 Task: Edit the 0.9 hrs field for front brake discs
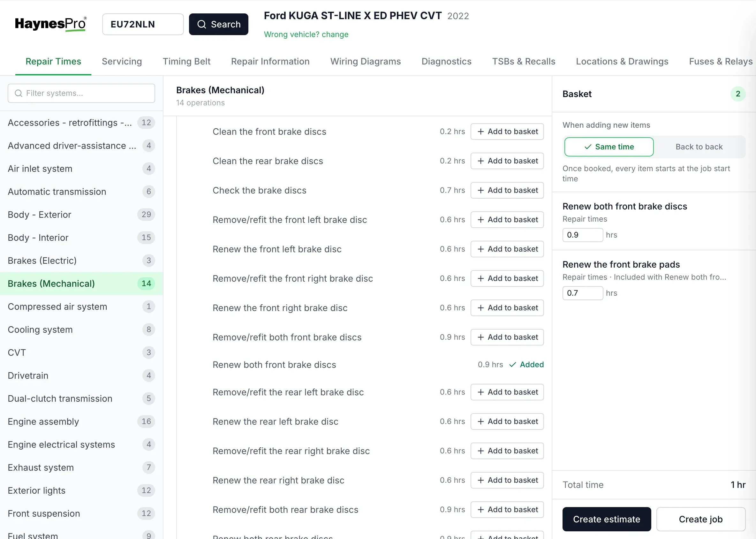pyautogui.click(x=582, y=235)
